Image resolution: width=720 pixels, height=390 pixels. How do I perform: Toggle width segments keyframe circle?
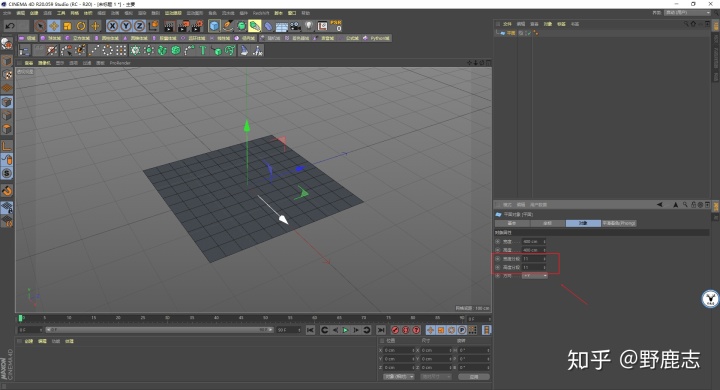pyautogui.click(x=498, y=259)
